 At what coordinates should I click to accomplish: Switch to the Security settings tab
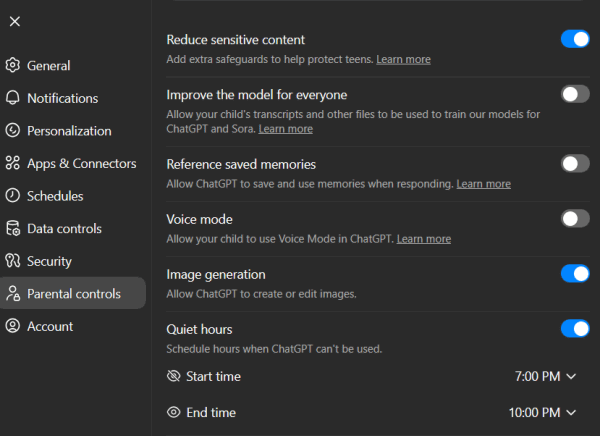click(x=50, y=261)
